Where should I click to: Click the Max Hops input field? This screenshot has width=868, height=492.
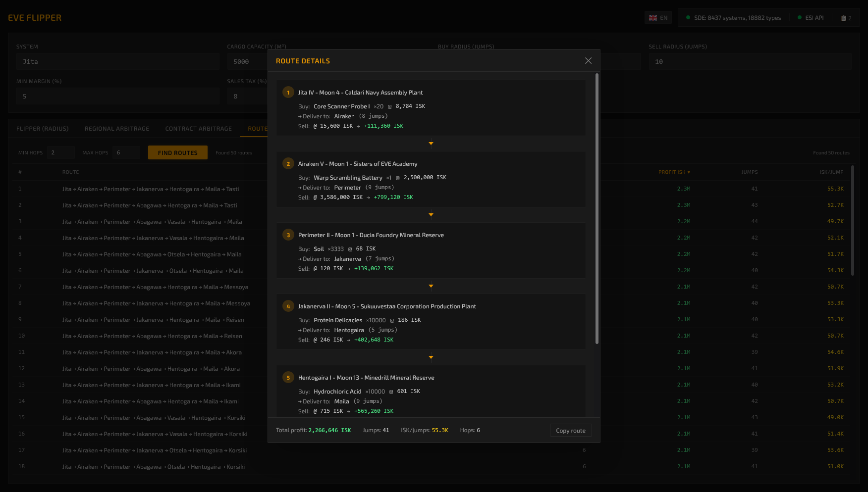point(126,152)
